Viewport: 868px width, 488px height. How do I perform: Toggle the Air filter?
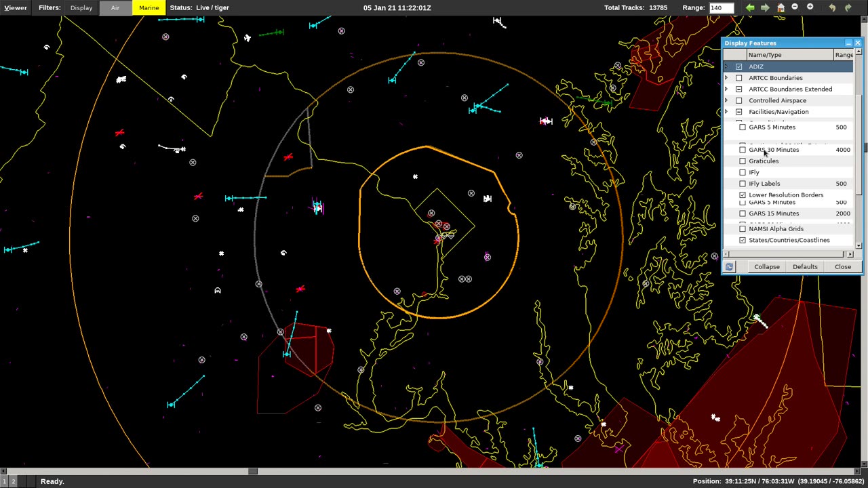115,7
